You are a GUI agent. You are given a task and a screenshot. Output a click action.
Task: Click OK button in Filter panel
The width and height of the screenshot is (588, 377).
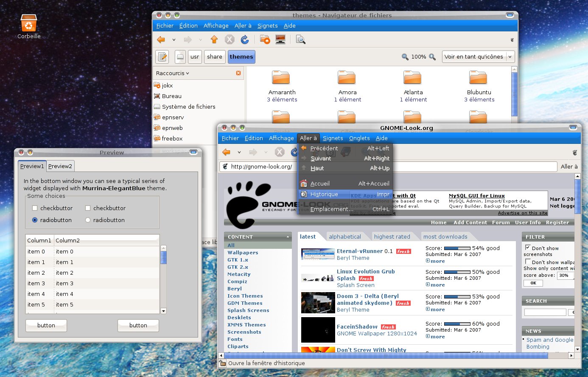[x=533, y=283]
